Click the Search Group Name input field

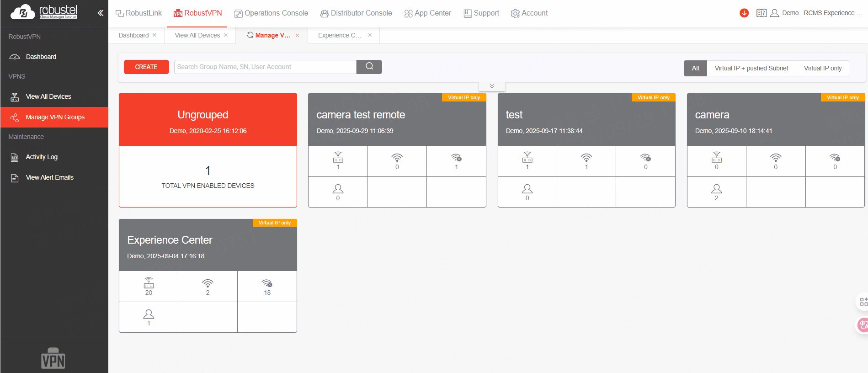[265, 67]
